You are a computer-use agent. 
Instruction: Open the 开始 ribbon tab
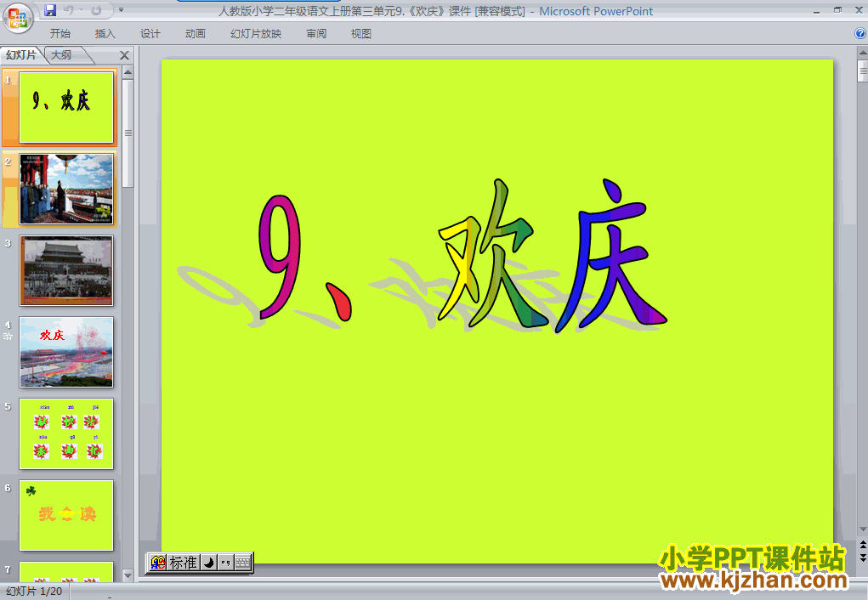tap(60, 34)
